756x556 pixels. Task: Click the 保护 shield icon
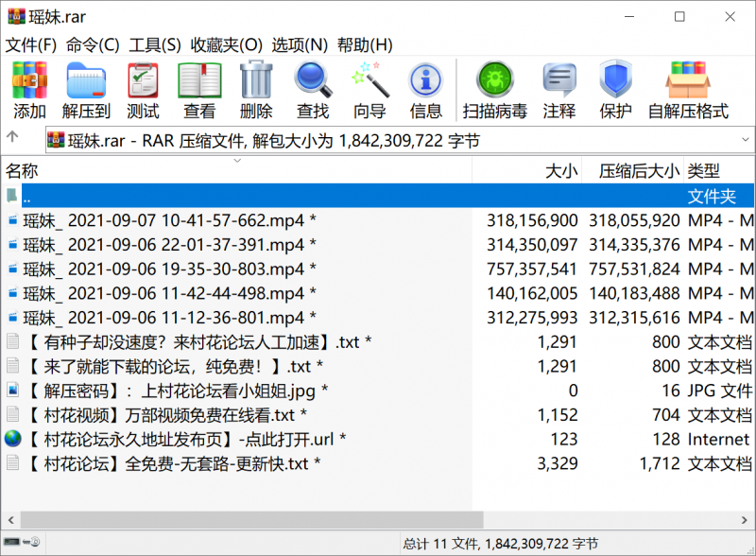click(616, 88)
